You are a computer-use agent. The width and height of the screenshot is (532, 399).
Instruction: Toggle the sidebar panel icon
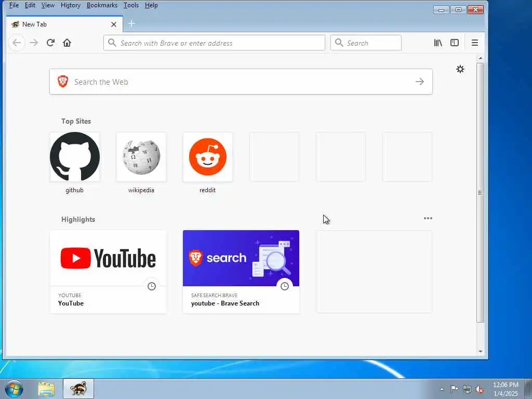[454, 43]
